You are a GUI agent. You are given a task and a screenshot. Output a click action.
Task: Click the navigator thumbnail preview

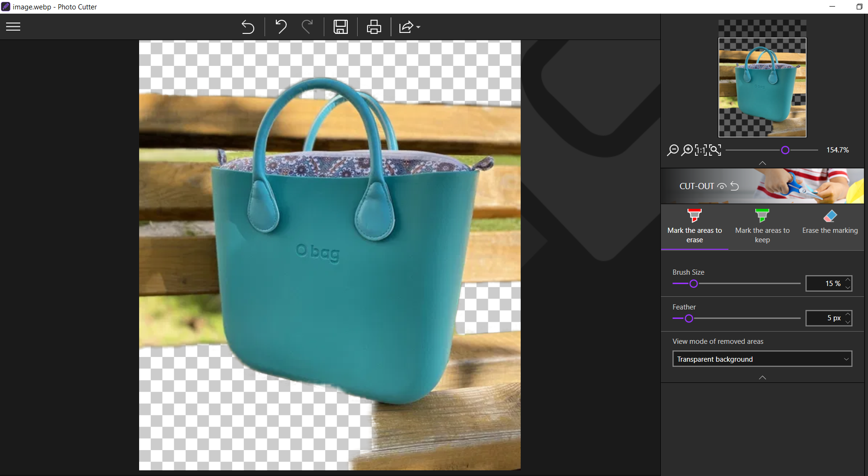pyautogui.click(x=762, y=87)
